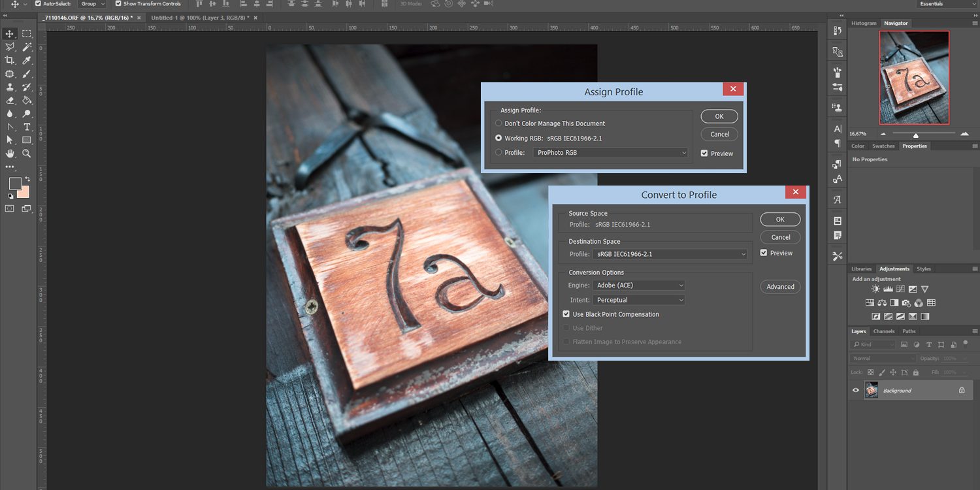
Task: Select the Magic Wand tool
Action: (27, 47)
